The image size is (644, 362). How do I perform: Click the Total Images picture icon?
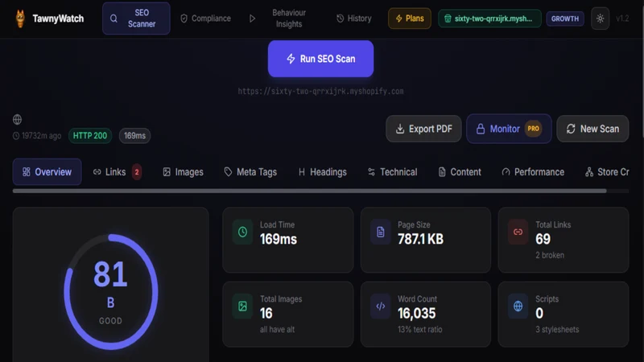pyautogui.click(x=242, y=306)
